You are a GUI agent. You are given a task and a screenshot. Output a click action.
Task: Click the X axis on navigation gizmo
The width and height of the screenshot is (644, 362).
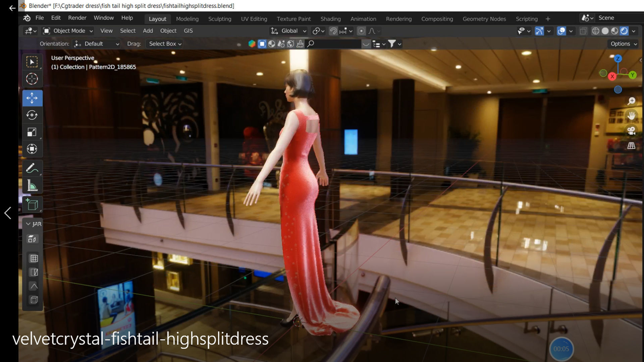(x=612, y=76)
